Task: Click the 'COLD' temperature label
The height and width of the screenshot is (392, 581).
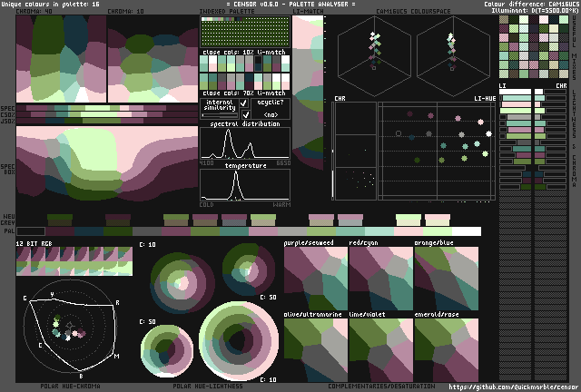Action: pos(206,205)
